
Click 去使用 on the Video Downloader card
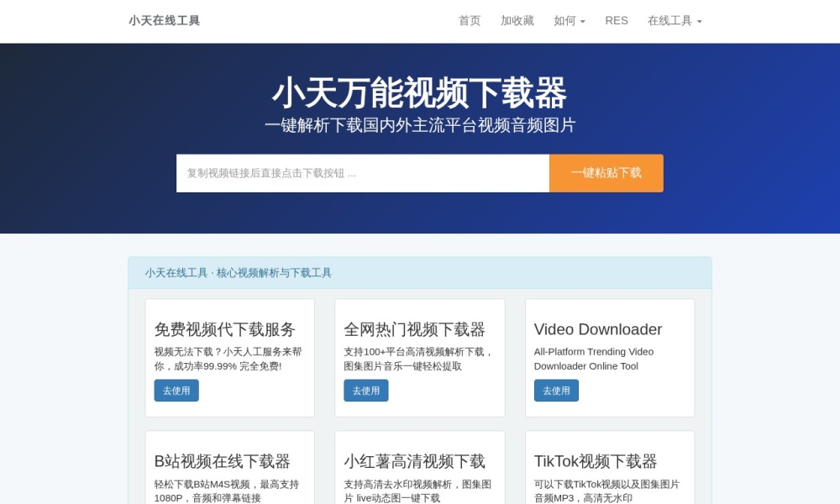556,391
